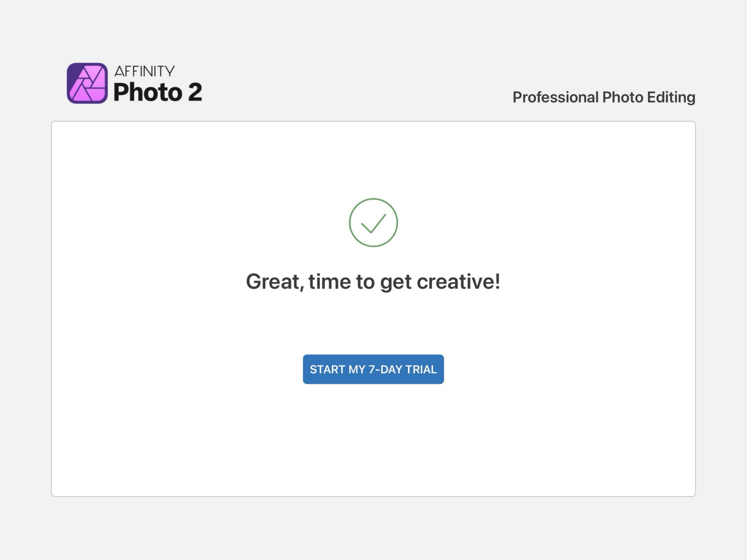Click the word 'Photo' in the logo title
The image size is (747, 560).
[x=148, y=92]
